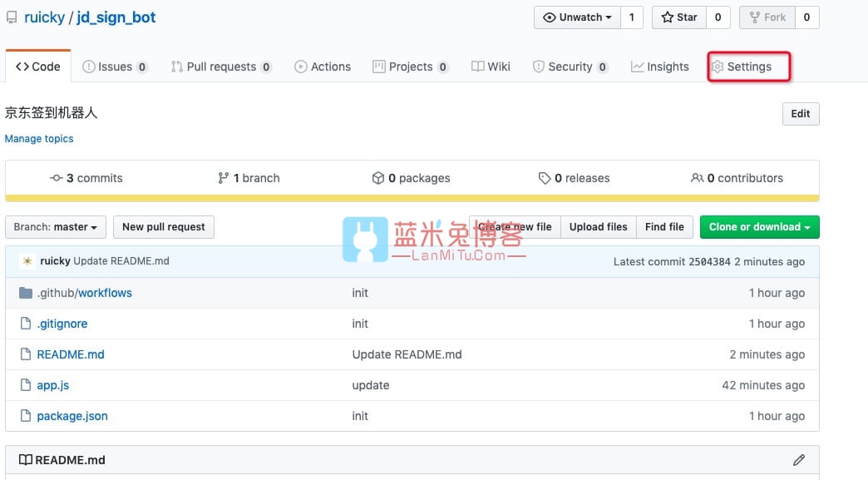
Task: Open the app.js file
Action: pyautogui.click(x=53, y=385)
